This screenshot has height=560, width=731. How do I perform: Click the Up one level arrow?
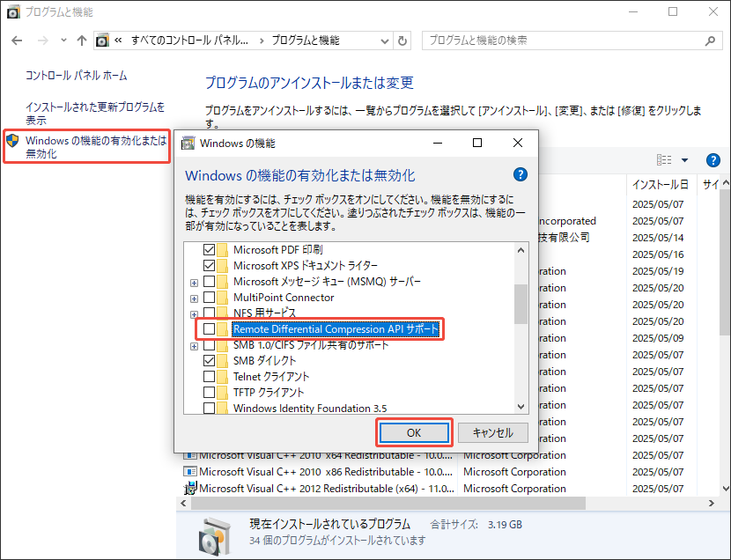click(x=82, y=41)
